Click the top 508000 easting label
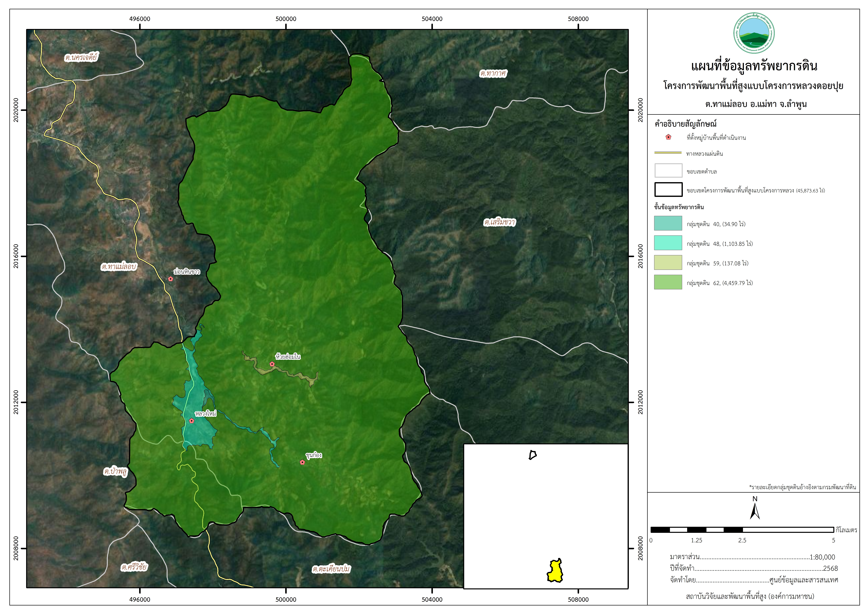The image size is (868, 614). (x=578, y=19)
